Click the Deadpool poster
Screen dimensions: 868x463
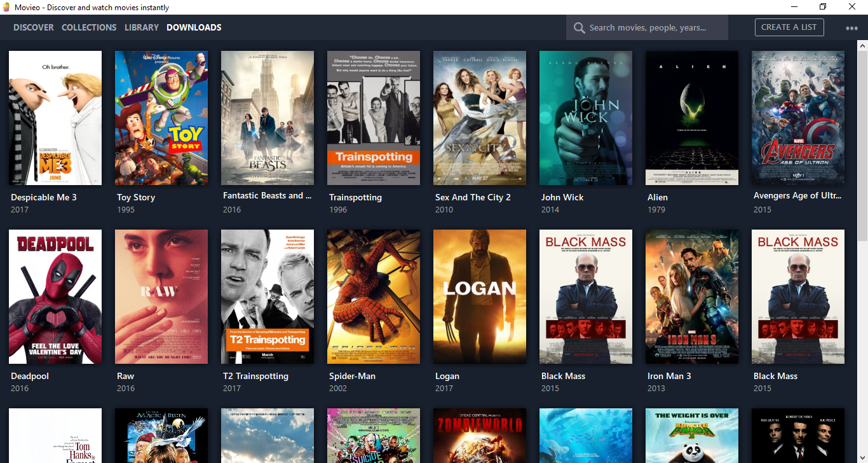click(55, 296)
